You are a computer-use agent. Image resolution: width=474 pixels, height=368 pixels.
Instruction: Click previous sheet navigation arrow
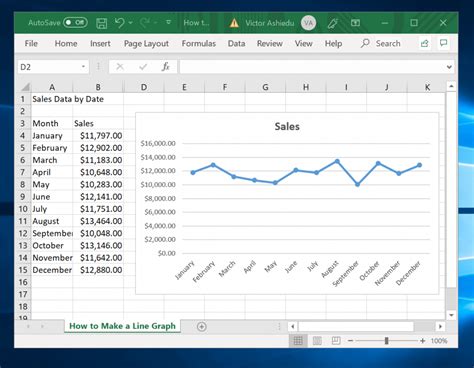[28, 326]
